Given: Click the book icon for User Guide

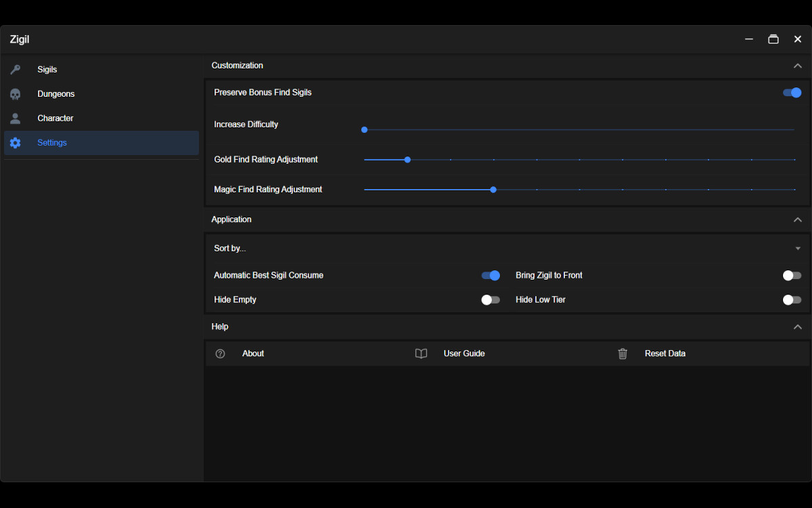Looking at the screenshot, I should point(421,354).
